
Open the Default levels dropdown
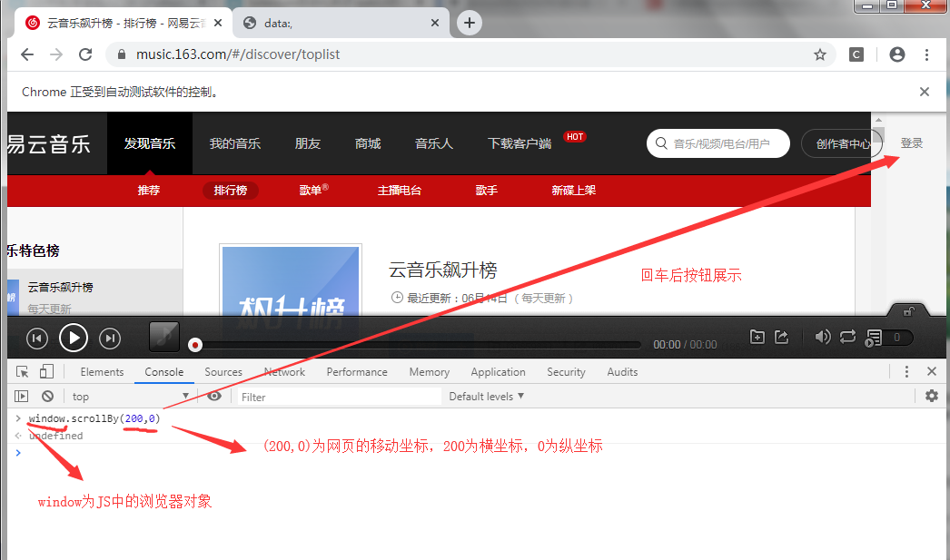click(x=487, y=397)
